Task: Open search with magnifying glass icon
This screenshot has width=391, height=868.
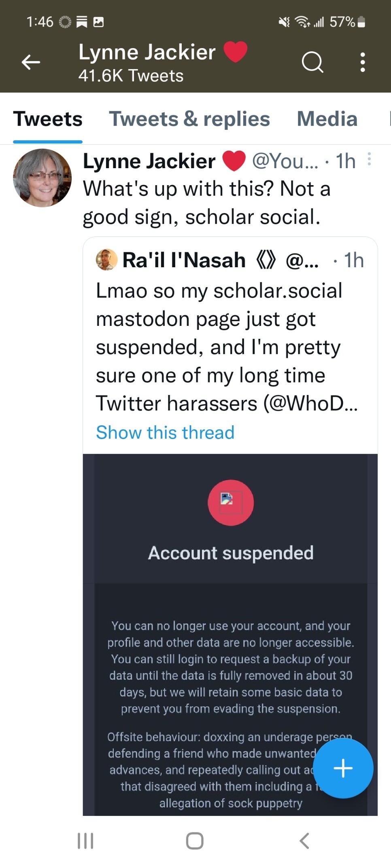Action: pos(312,62)
